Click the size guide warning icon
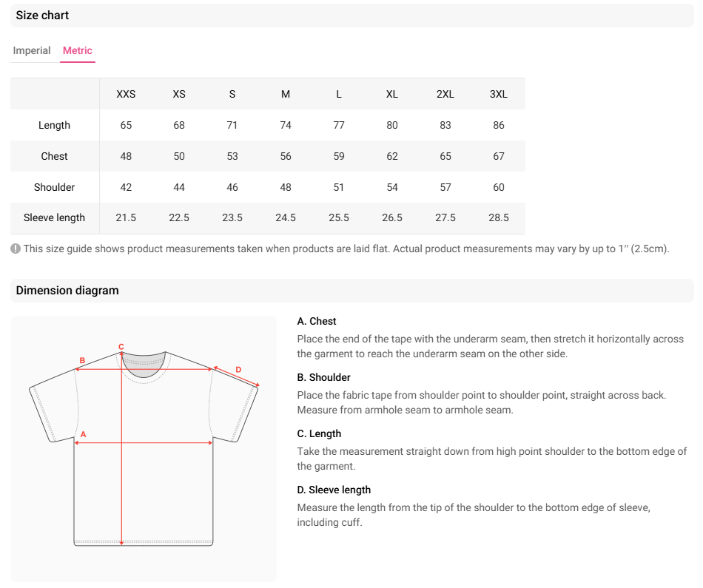The image size is (703, 588). coord(16,249)
